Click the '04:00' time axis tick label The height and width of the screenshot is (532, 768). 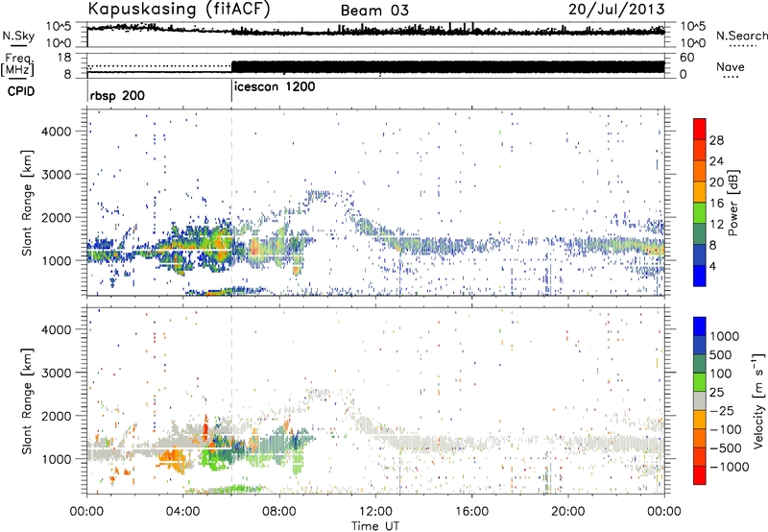coord(182,512)
